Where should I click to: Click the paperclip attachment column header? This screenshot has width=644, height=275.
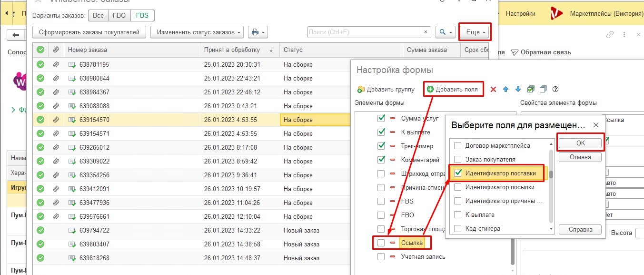click(56, 50)
